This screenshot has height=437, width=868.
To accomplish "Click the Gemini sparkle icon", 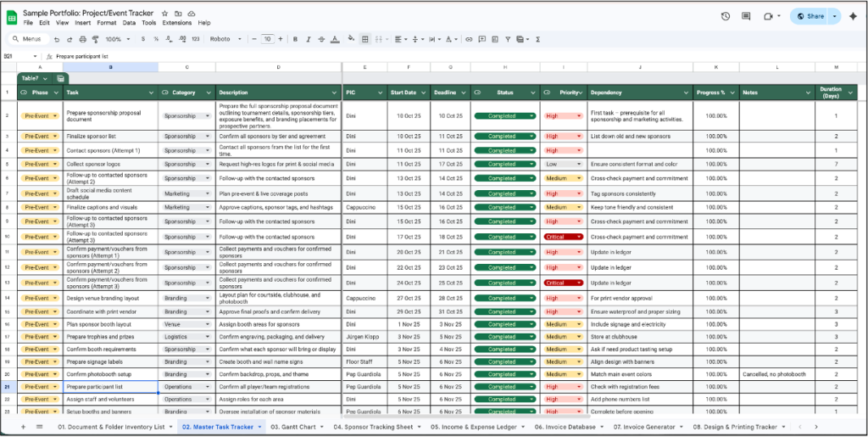I will tap(852, 16).
